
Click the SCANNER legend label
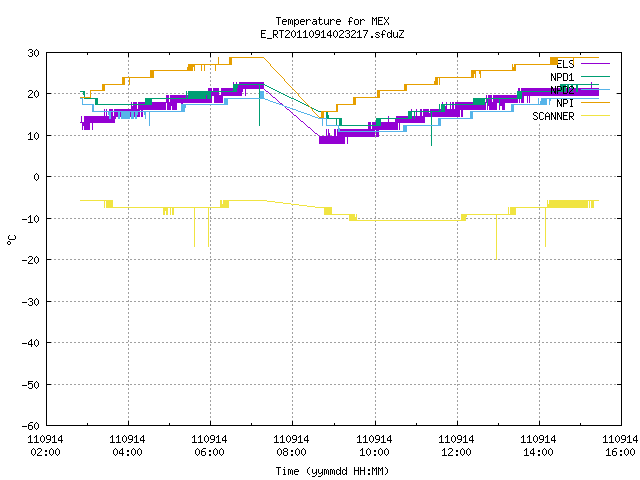[x=553, y=116]
